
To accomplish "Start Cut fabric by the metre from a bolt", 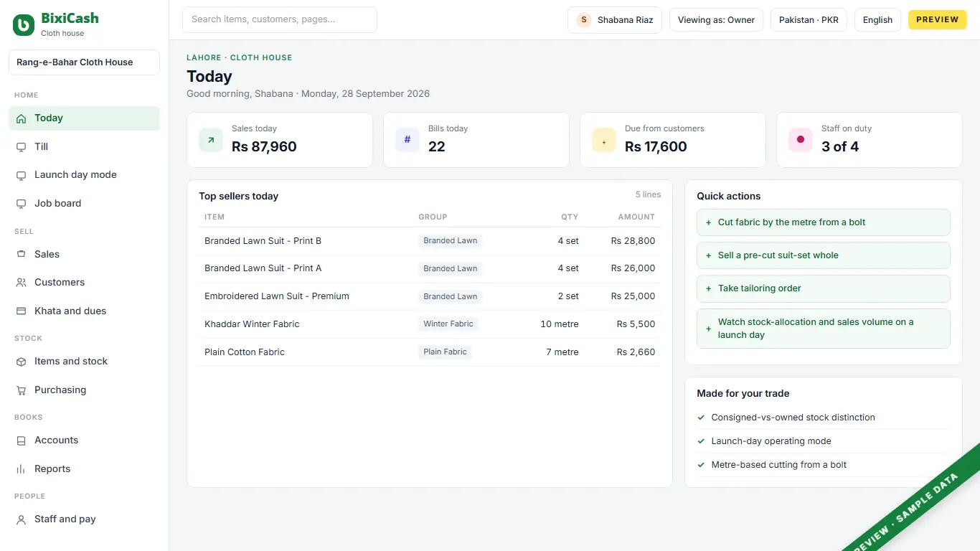I will point(824,222).
